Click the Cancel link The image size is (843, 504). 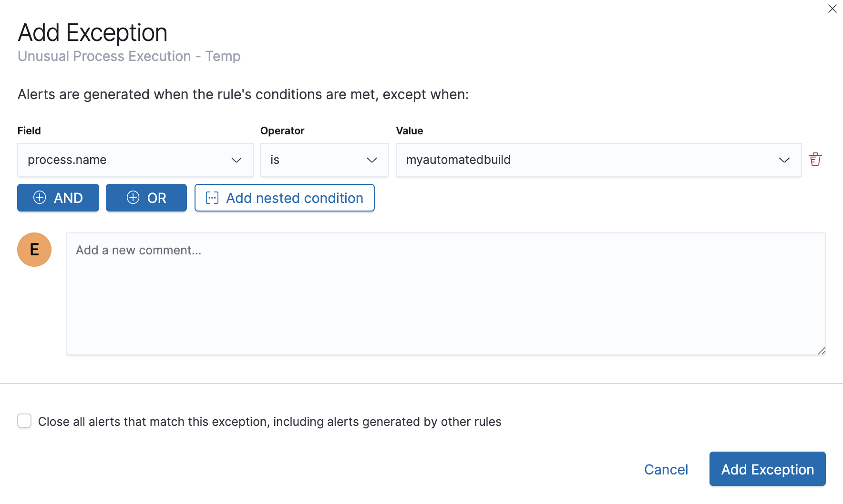point(666,469)
